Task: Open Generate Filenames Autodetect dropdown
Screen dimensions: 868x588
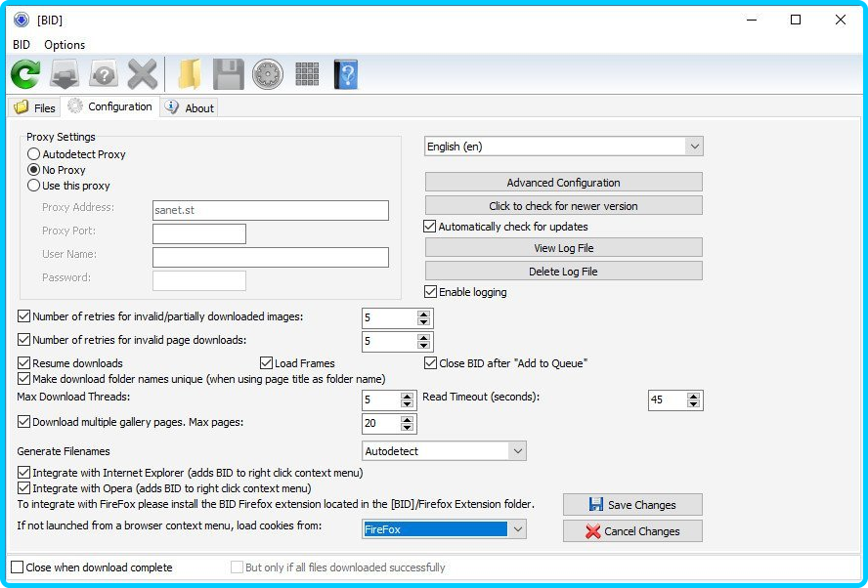Action: 444,451
